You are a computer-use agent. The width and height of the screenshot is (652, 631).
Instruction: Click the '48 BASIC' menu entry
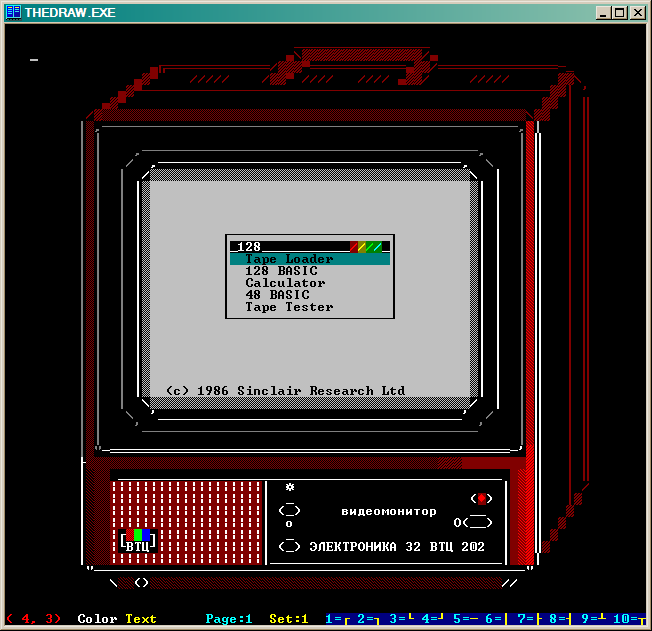tap(277, 295)
